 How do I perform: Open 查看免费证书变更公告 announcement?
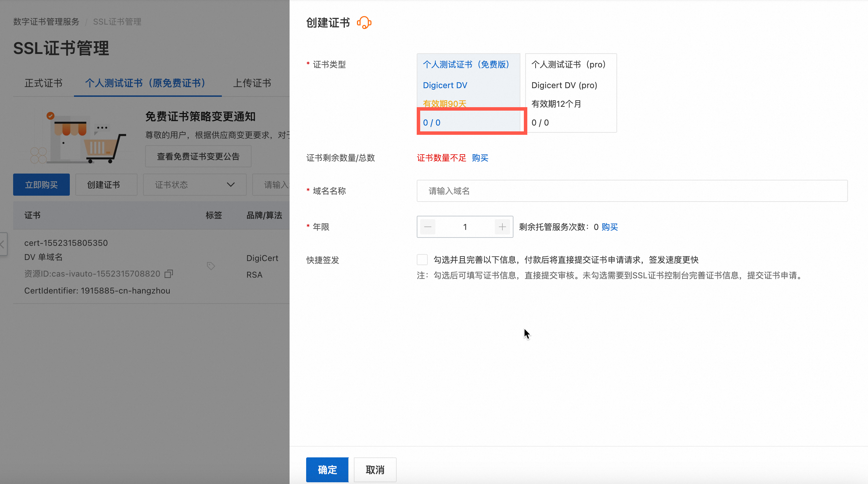[198, 157]
